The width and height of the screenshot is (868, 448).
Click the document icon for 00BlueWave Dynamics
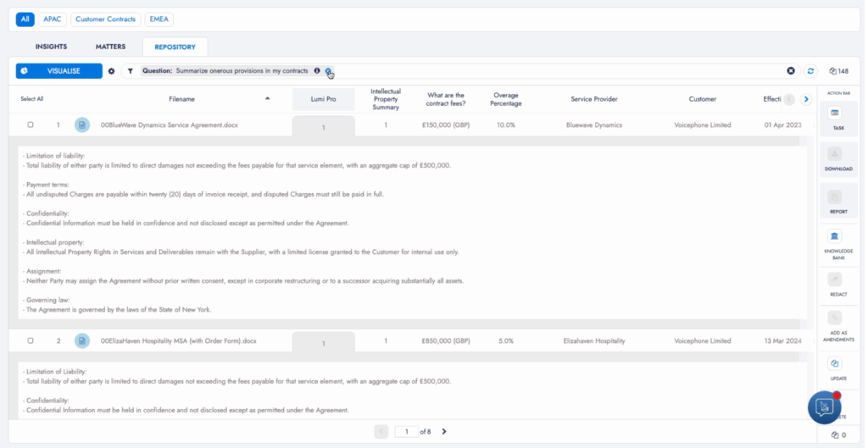82,125
